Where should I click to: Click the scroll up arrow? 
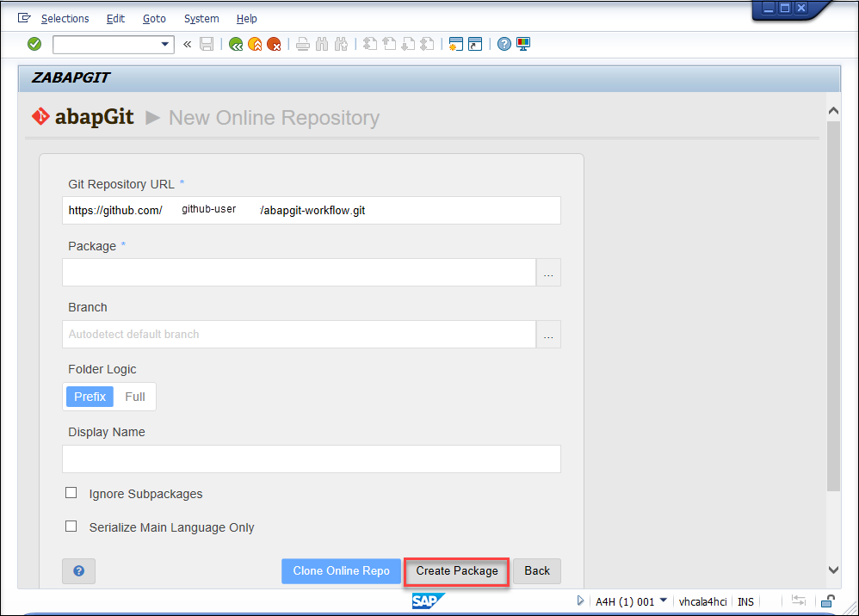point(833,111)
